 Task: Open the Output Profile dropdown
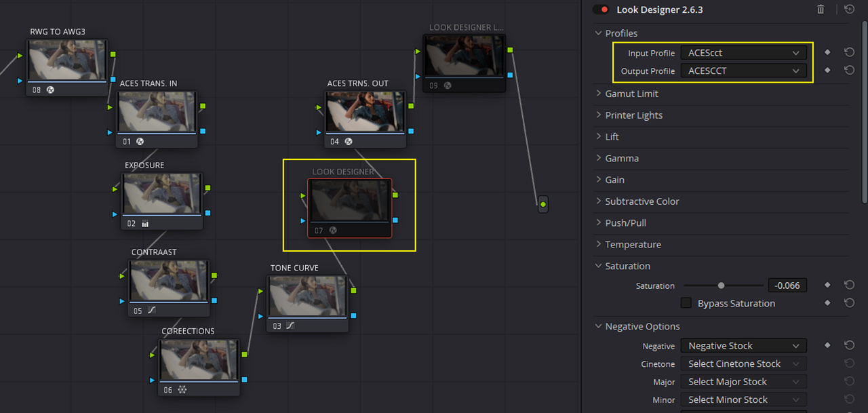[x=744, y=71]
